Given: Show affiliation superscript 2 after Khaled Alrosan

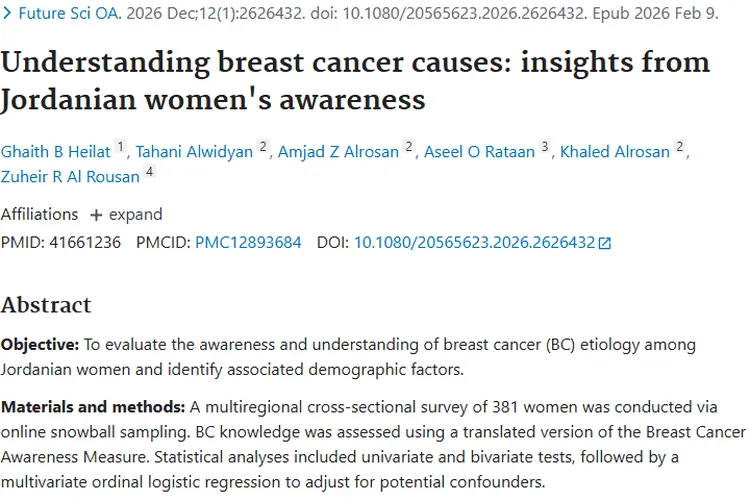Looking at the screenshot, I should coord(680,148).
